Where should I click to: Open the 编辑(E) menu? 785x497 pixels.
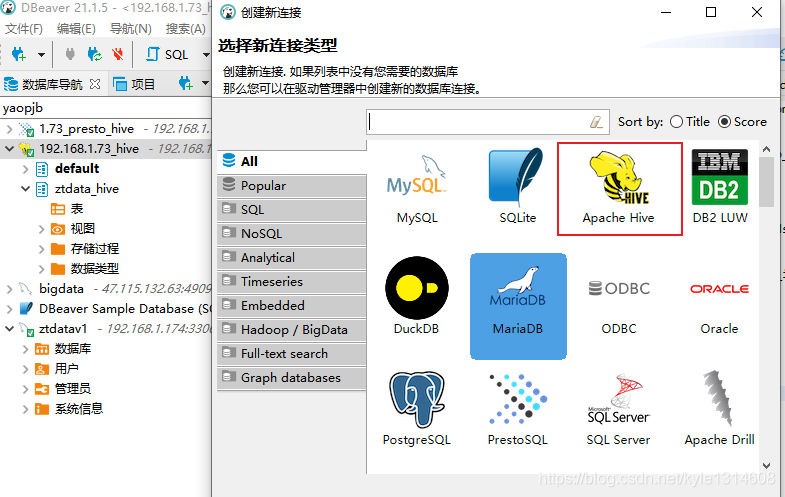76,29
